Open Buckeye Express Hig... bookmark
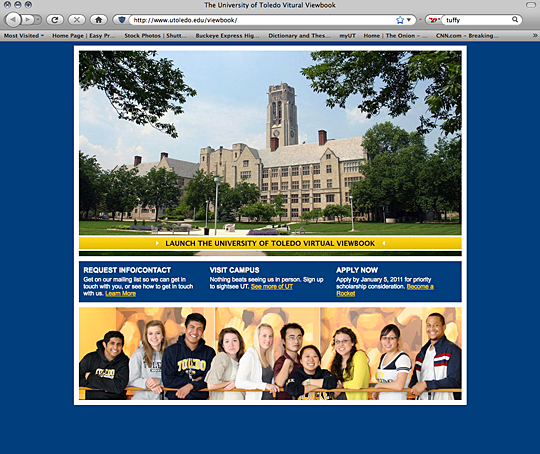Screen dimensions: 540x454 [x=227, y=35]
